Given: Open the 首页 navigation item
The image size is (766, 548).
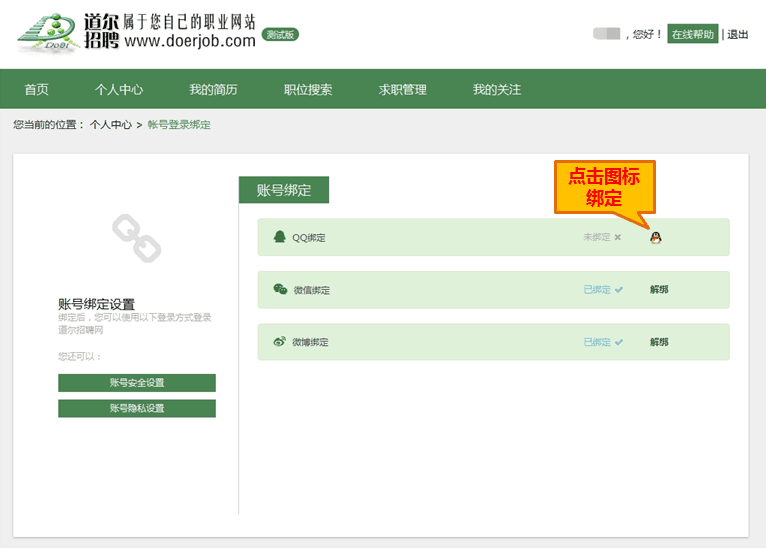Looking at the screenshot, I should tap(37, 90).
